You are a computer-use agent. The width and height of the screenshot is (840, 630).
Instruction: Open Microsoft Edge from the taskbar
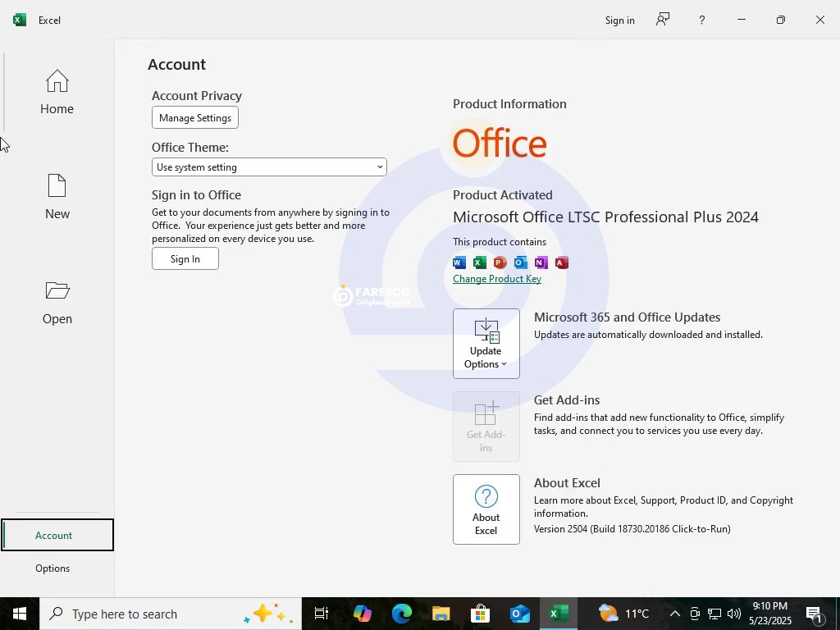pyautogui.click(x=401, y=614)
